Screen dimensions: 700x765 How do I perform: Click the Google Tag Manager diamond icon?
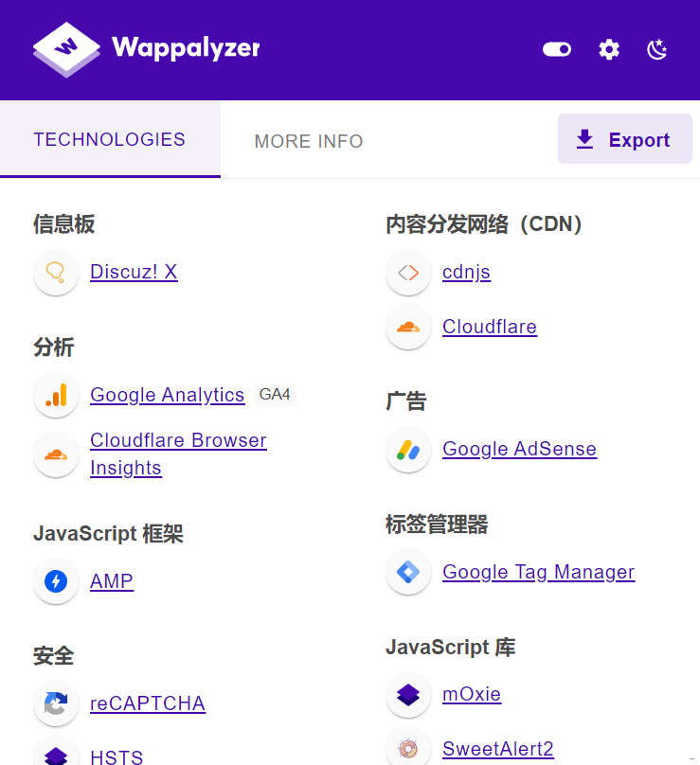click(x=408, y=572)
